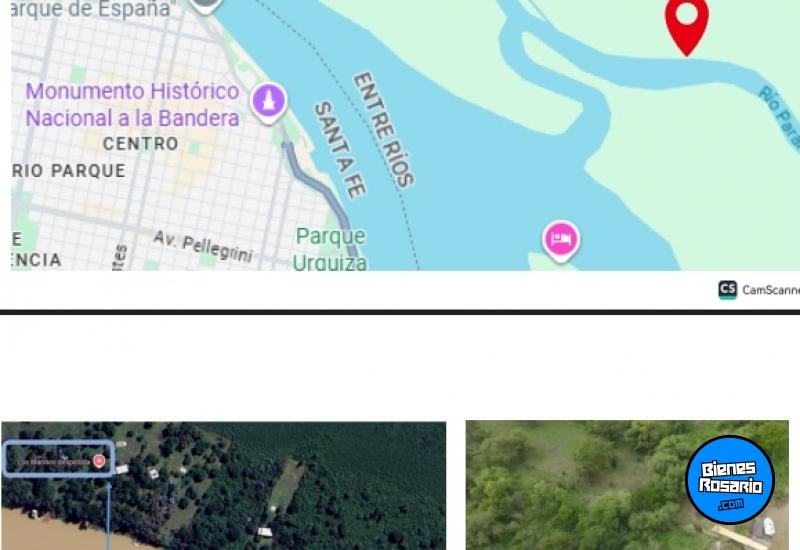Click small red pin in satellite image
Image resolution: width=800 pixels, height=550 pixels.
click(x=99, y=461)
